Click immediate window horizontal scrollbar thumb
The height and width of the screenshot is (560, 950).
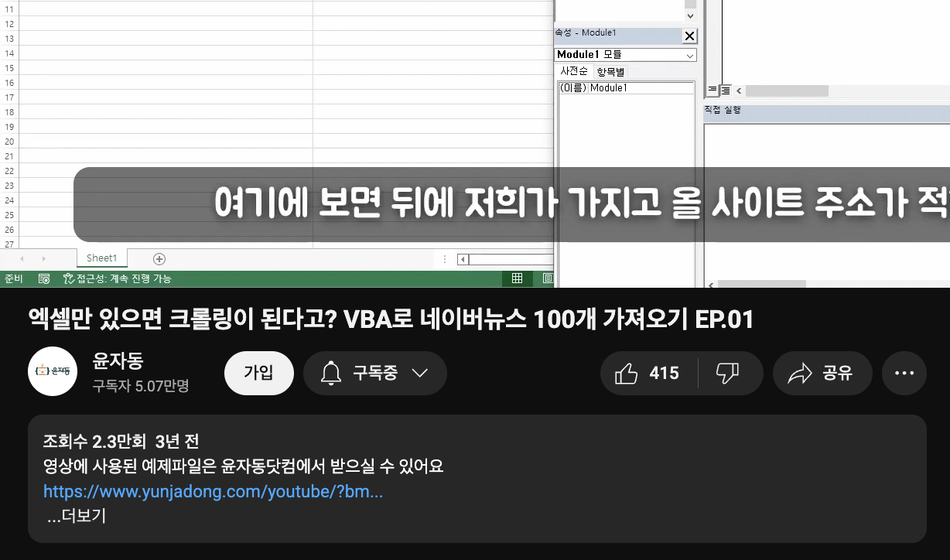[762, 285]
